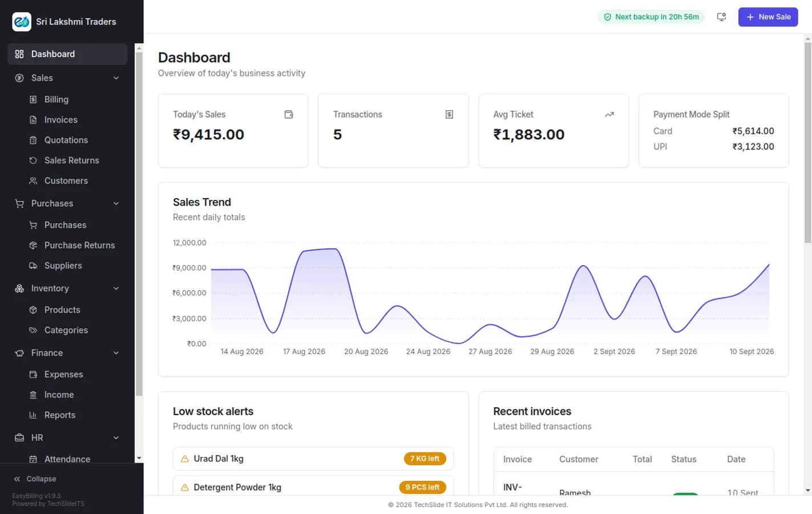Click the 10 Sept 2026 axis label
The width and height of the screenshot is (812, 514).
[x=752, y=351]
